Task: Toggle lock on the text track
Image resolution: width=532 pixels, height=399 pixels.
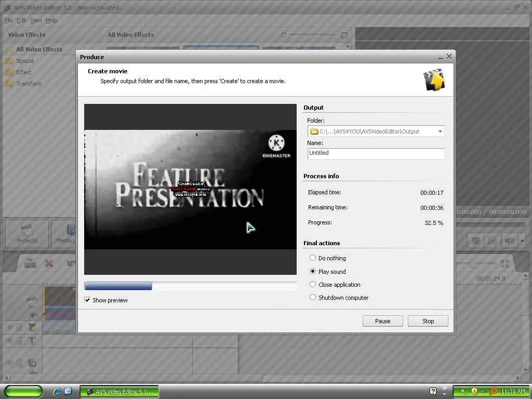Action: (x=19, y=340)
